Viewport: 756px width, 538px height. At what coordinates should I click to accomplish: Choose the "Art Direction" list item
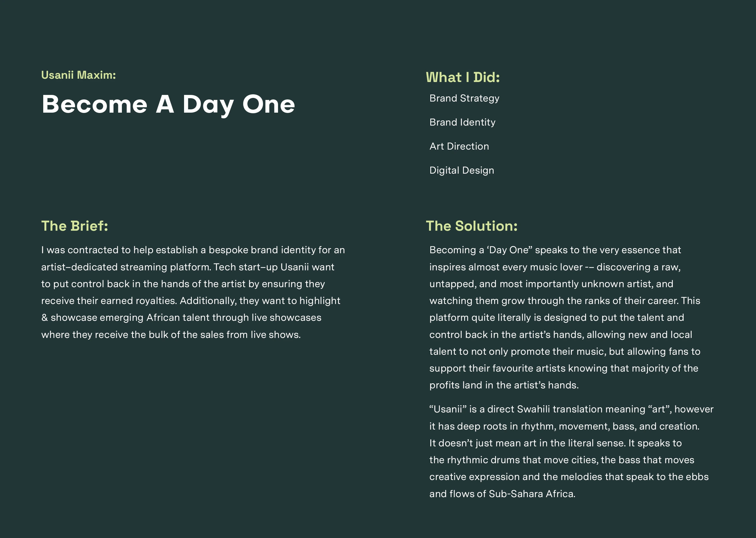459,146
